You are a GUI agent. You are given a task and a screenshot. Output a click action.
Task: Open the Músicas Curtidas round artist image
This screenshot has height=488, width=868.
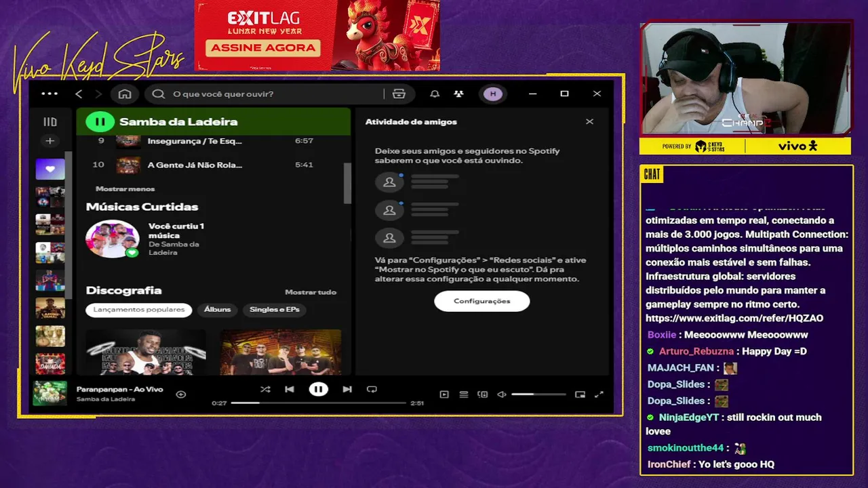pyautogui.click(x=113, y=239)
